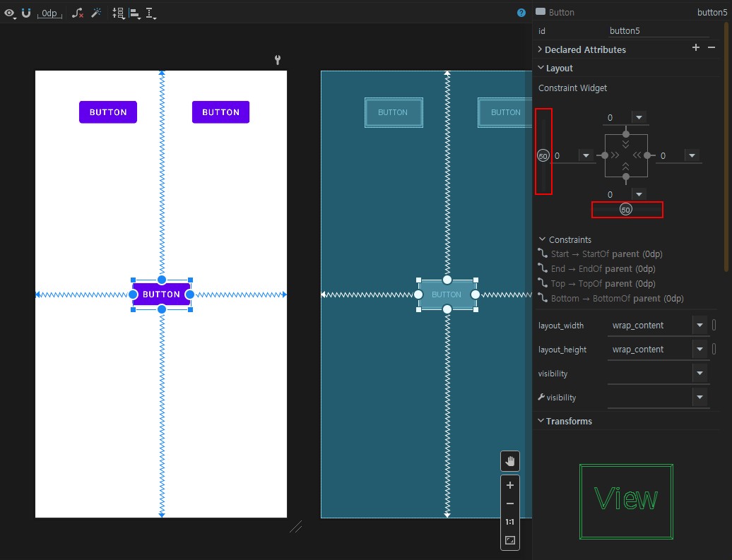This screenshot has width=732, height=560.
Task: Click the resize handle below design preview
Action: (296, 527)
